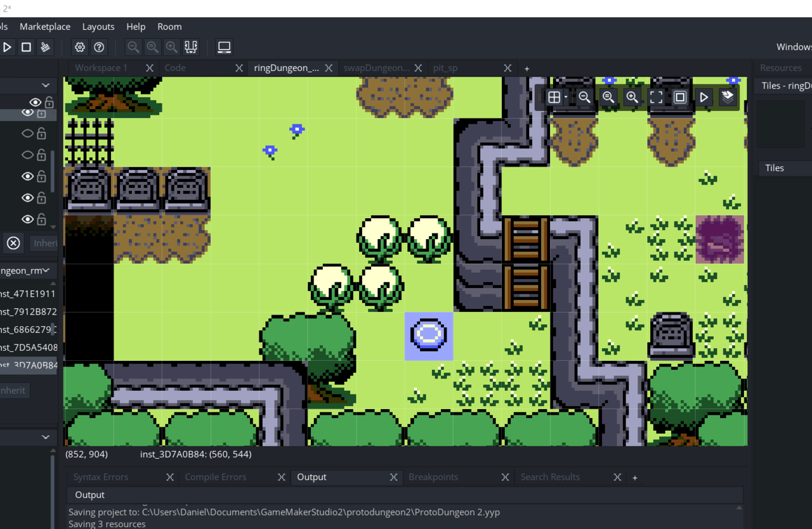Toggle the eye icon of the topmost layer
This screenshot has height=529, width=812.
click(35, 102)
